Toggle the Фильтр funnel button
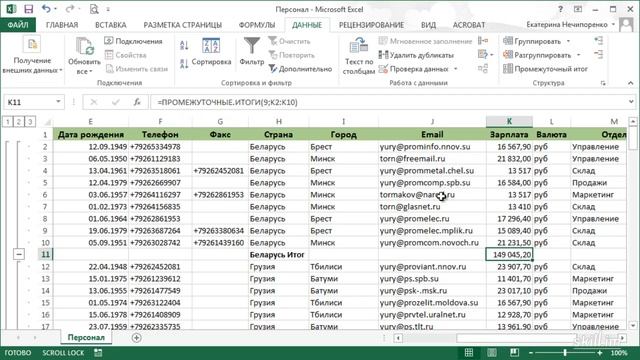The width and height of the screenshot is (640, 360). click(251, 52)
